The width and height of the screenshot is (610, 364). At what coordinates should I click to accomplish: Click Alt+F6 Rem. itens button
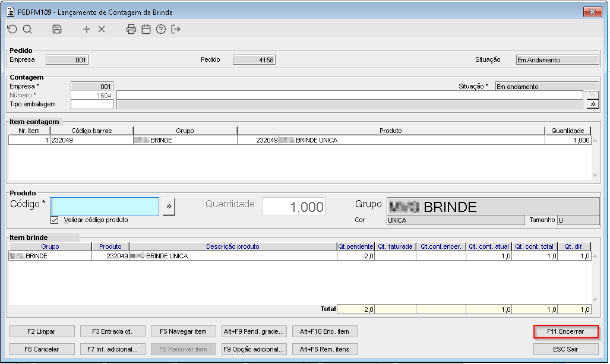click(x=324, y=349)
